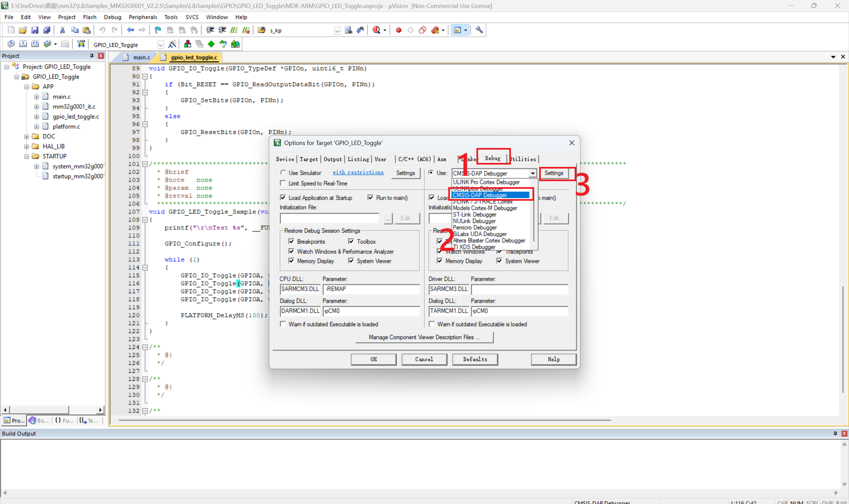Click the Manage Project Items icon
Image resolution: width=849 pixels, height=504 pixels.
click(187, 44)
